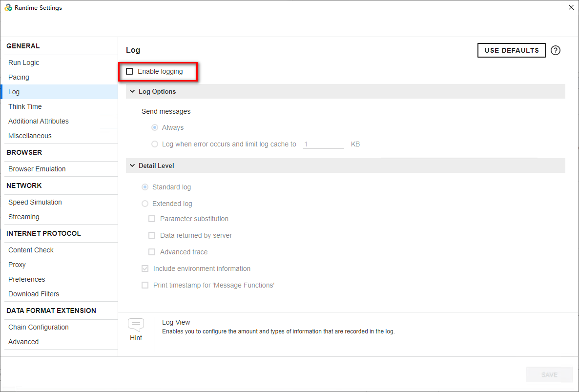Image resolution: width=579 pixels, height=392 pixels.
Task: Collapse the Log Options section
Action: (x=132, y=91)
